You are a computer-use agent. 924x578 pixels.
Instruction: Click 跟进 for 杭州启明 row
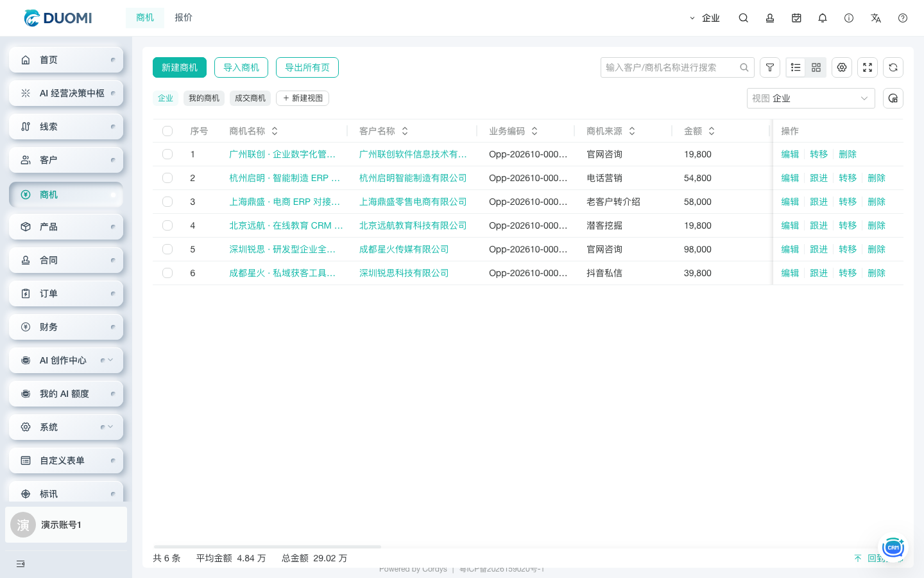pos(819,178)
